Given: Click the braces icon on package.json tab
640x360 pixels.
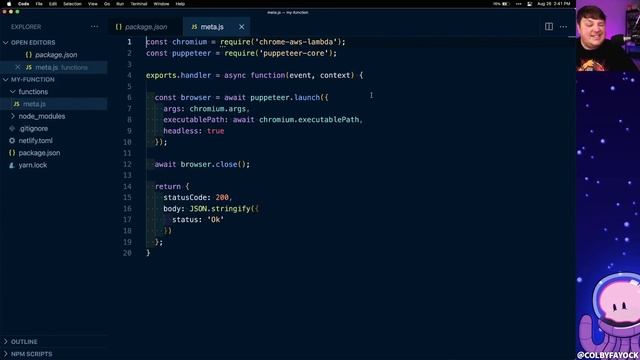Looking at the screenshot, I should pyautogui.click(x=119, y=27).
